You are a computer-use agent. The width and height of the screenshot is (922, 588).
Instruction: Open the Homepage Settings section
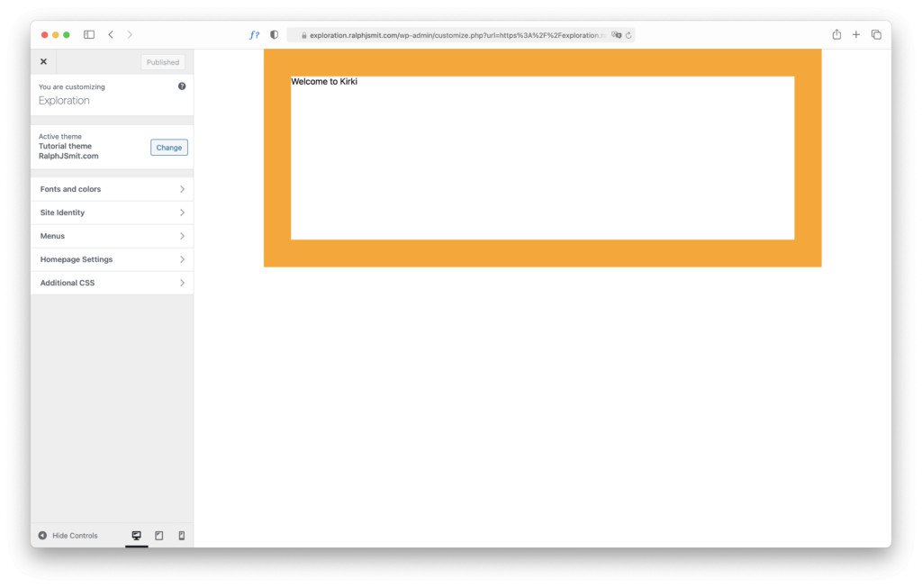[x=112, y=259]
